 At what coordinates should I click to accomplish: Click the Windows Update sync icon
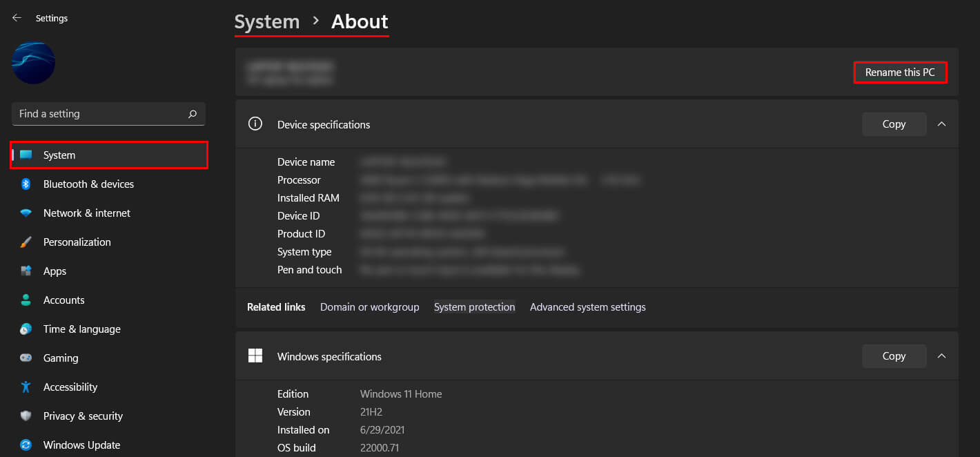26,445
